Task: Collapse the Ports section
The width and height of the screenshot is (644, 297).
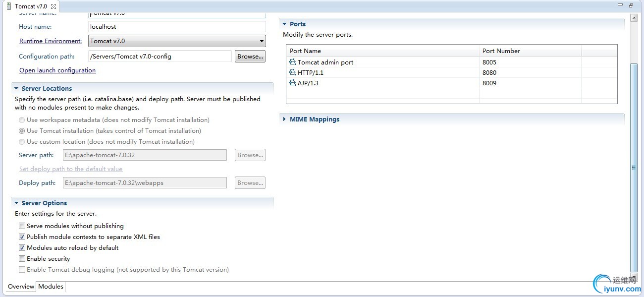Action: (x=284, y=24)
